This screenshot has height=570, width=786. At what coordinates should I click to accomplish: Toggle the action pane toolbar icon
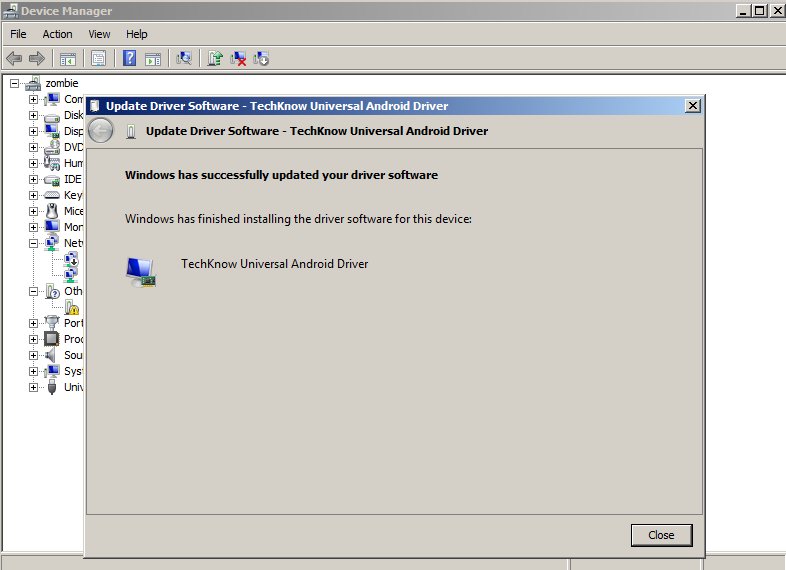153,59
